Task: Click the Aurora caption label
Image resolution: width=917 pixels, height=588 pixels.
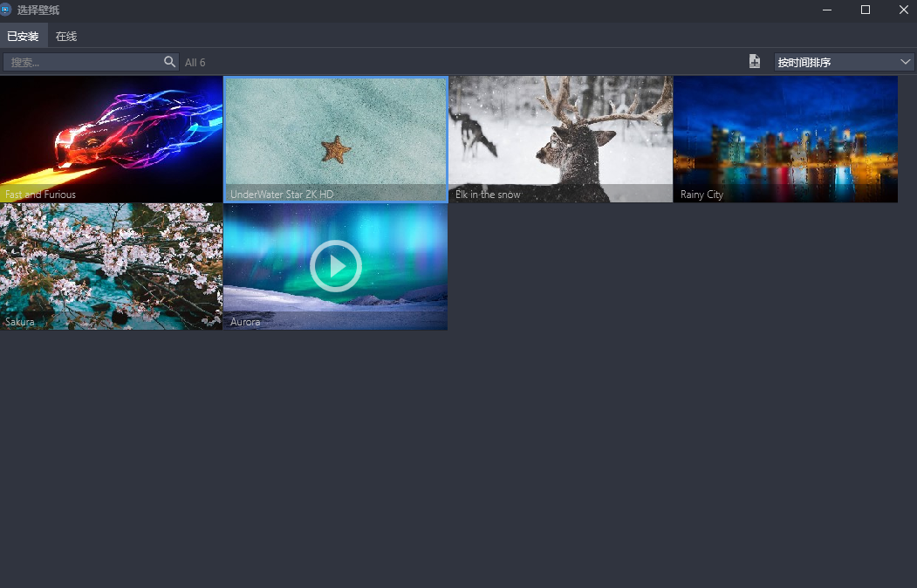Action: click(x=245, y=322)
